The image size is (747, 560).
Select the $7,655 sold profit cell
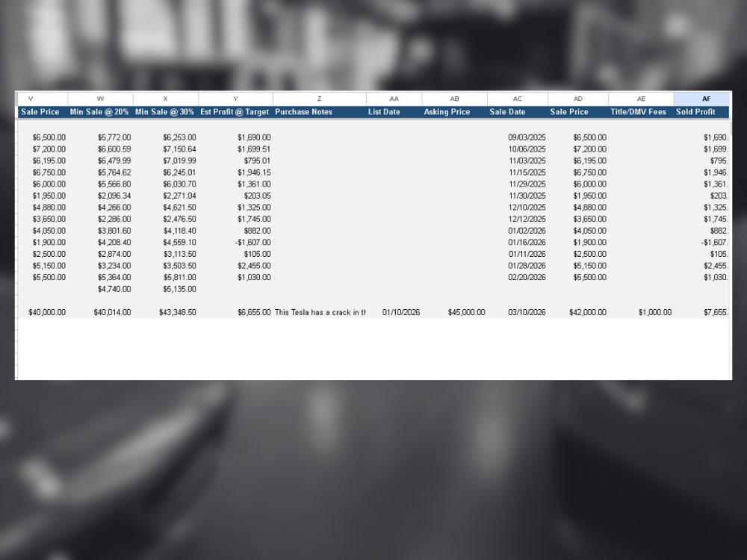pyautogui.click(x=701, y=312)
